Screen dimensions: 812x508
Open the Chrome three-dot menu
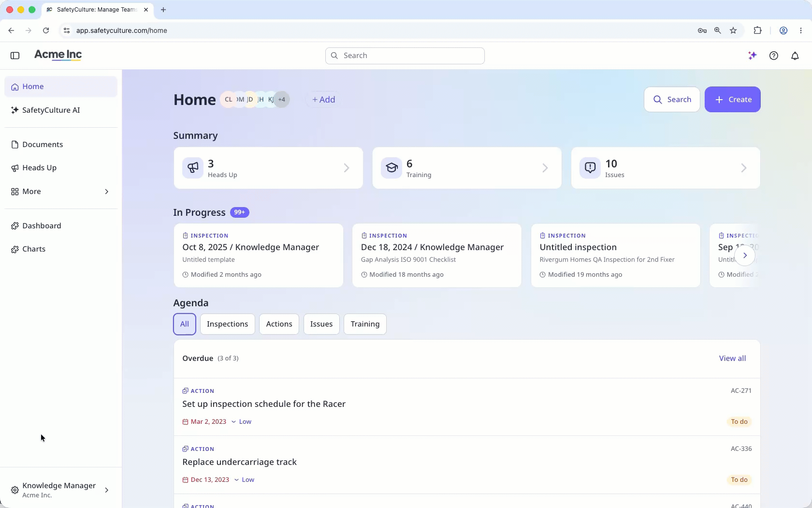click(801, 30)
